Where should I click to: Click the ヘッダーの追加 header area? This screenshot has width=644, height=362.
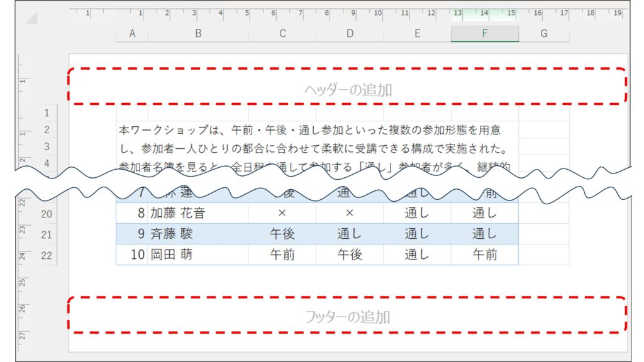(x=347, y=90)
